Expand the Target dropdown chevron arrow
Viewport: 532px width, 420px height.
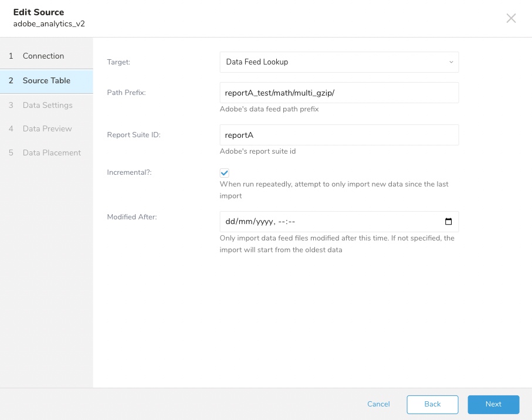click(x=450, y=62)
